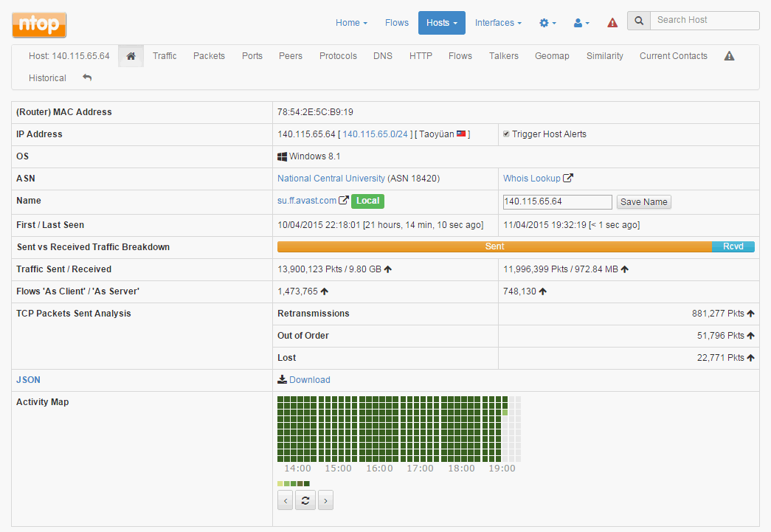Click up arrow beside 972.84 MB received
Screen dimensions: 771x532
click(624, 269)
